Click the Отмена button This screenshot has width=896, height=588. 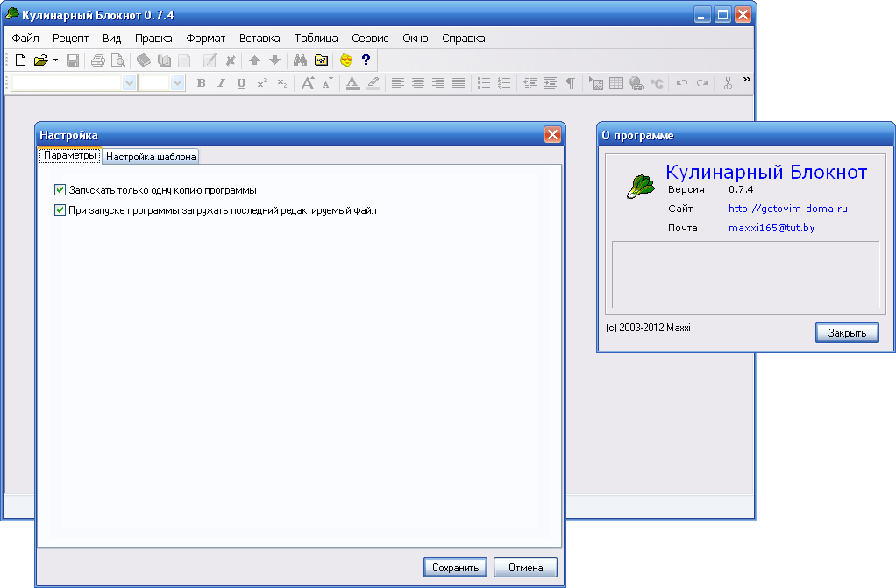[x=525, y=568]
